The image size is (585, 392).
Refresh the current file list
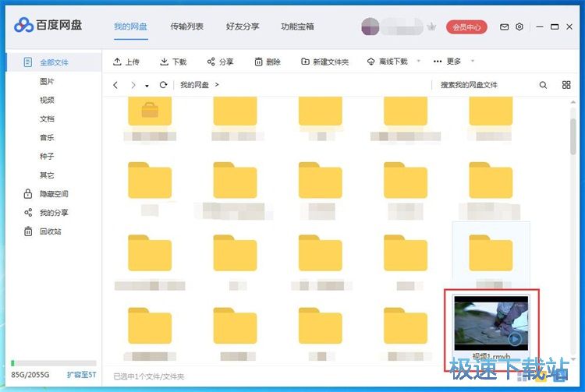[x=163, y=85]
